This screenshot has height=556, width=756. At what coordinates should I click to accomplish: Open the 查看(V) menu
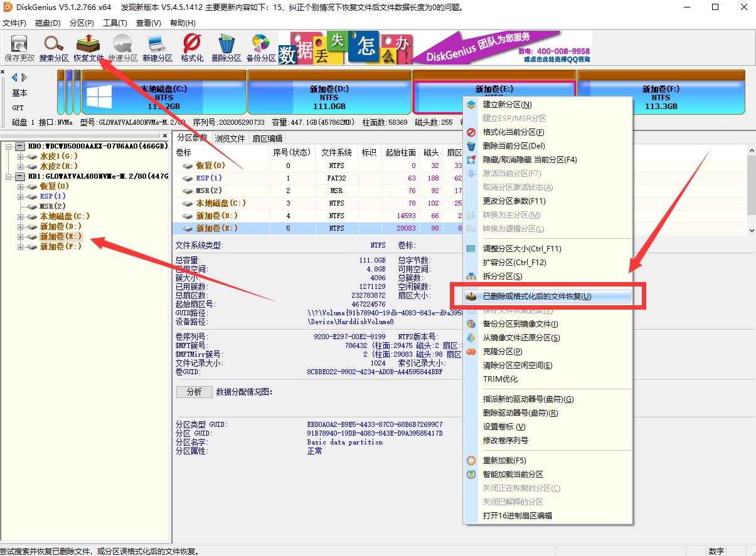(148, 23)
